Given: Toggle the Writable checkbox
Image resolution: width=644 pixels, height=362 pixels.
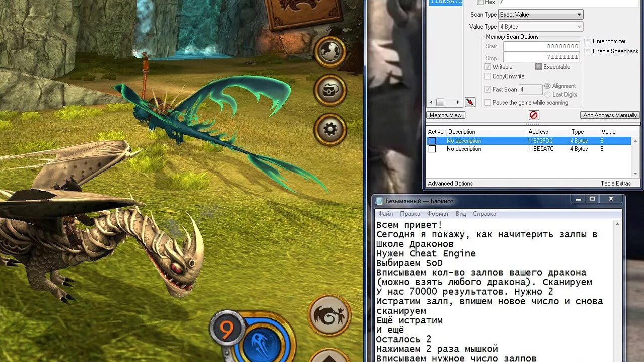Looking at the screenshot, I should coord(488,67).
